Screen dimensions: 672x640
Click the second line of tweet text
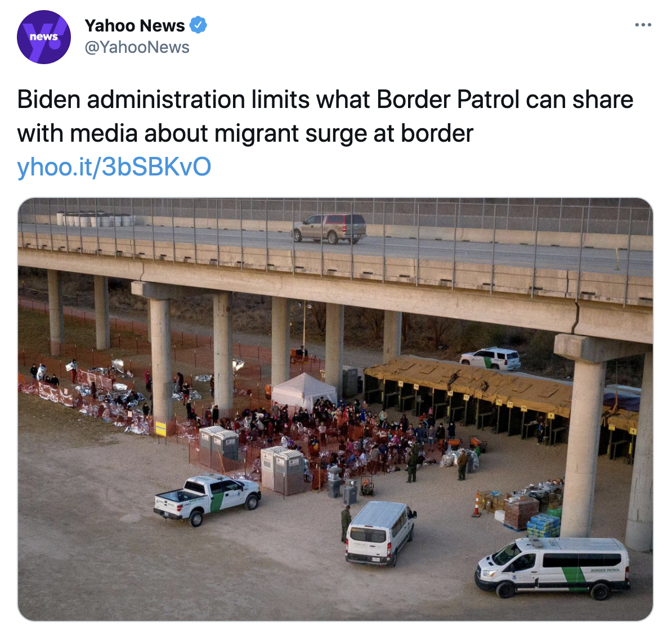[245, 133]
